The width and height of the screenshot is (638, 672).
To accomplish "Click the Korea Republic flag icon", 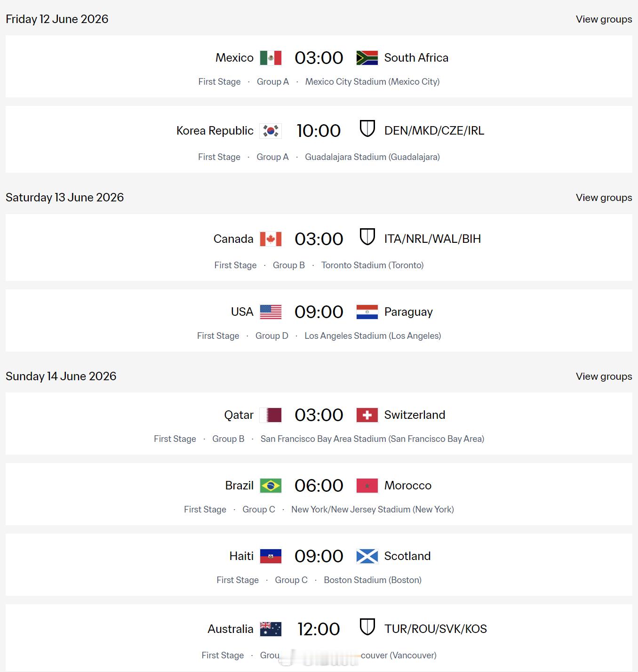I will pos(271,131).
